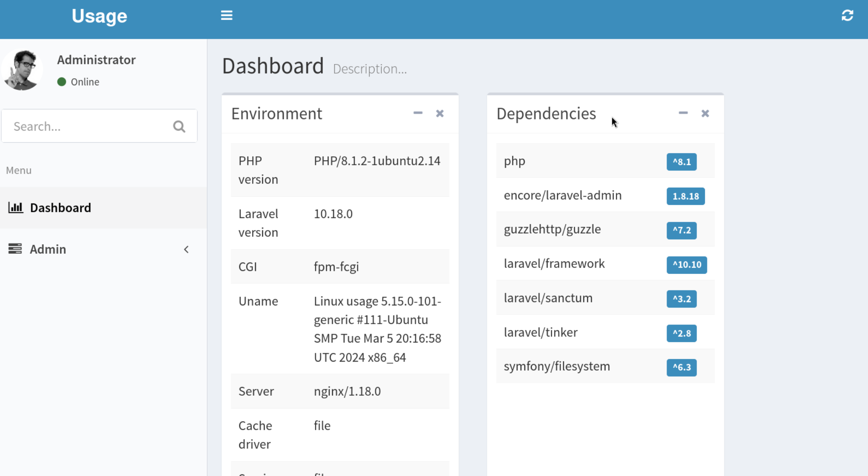Click the Laravel version 10.18.0 value

pyautogui.click(x=333, y=213)
